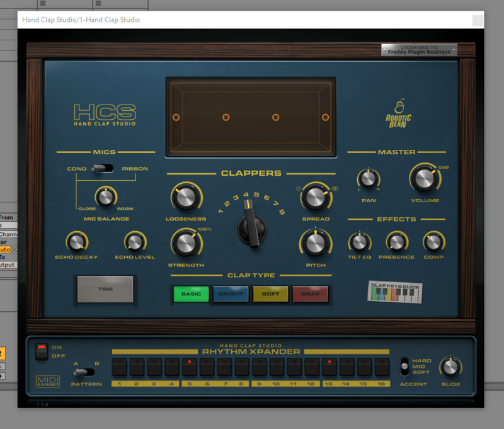Toggle sequencer step 16

pyautogui.click(x=382, y=367)
